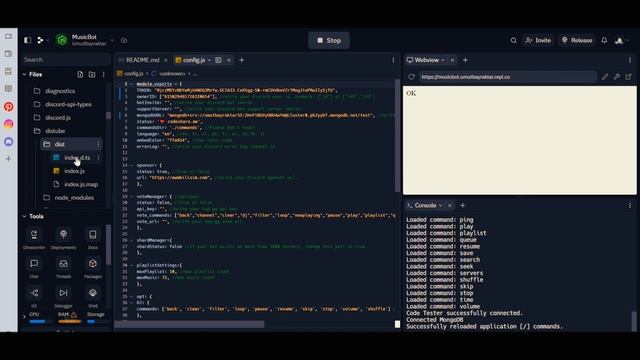This screenshot has height=360, width=640.
Task: Click the new file icon in Files
Action: coord(80,74)
